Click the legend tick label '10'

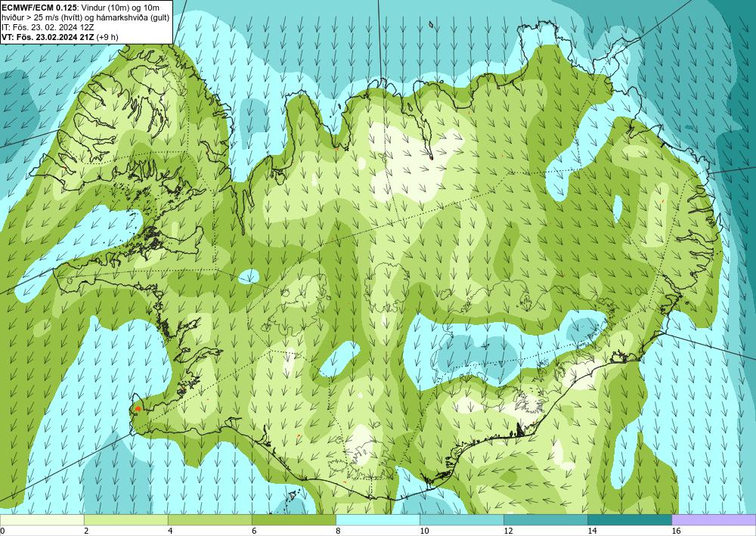(424, 531)
